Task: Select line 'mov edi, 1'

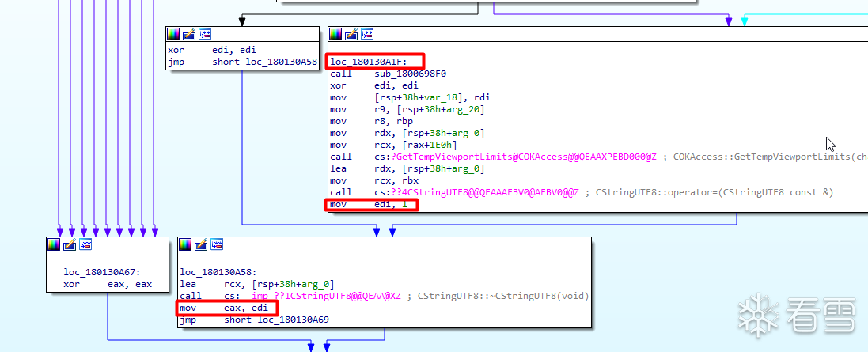Action: tap(369, 205)
